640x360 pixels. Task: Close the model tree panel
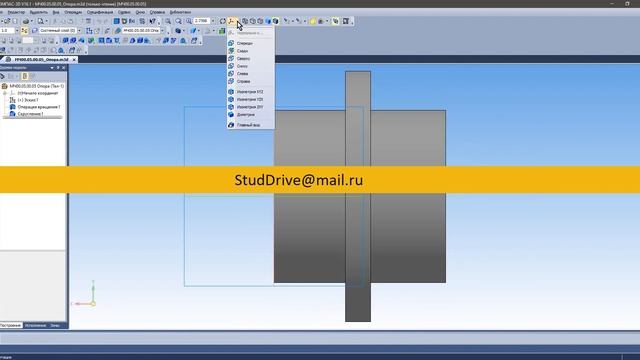63,68
